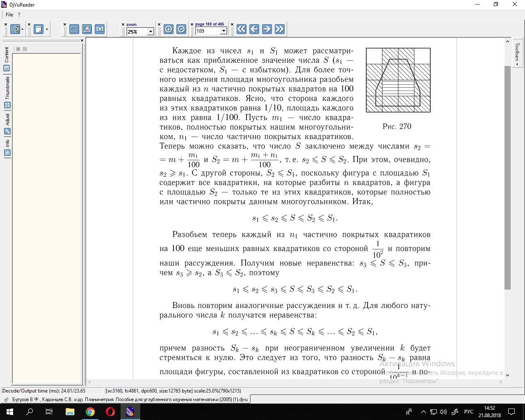Expand all content tree items
The width and height of the screenshot is (525, 420).
pyautogui.click(x=18, y=49)
